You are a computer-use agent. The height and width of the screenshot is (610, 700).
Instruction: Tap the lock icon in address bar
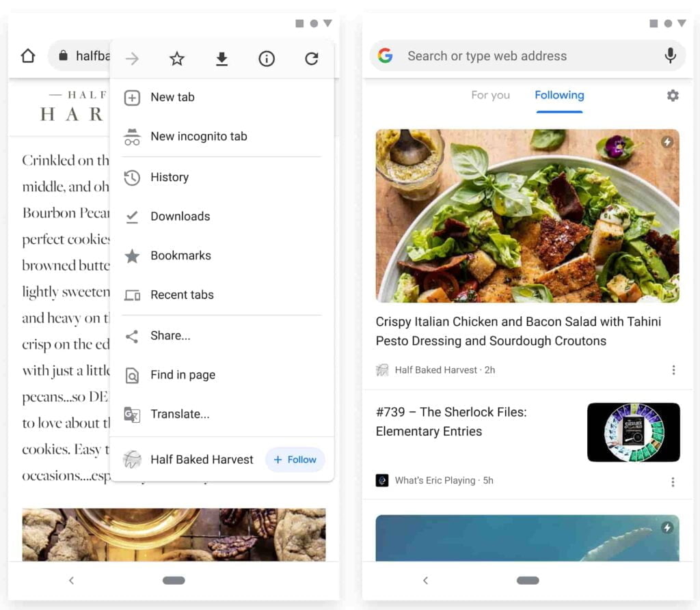[x=64, y=55]
